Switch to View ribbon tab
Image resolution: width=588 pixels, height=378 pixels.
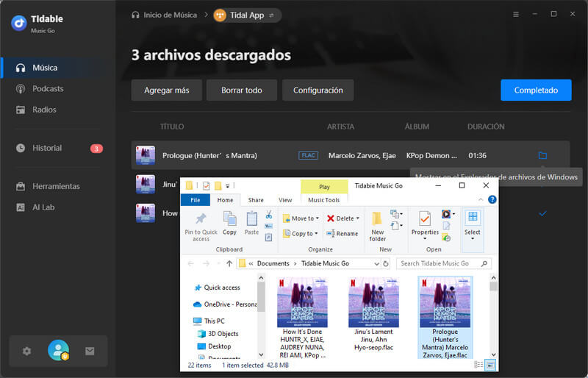(x=285, y=200)
